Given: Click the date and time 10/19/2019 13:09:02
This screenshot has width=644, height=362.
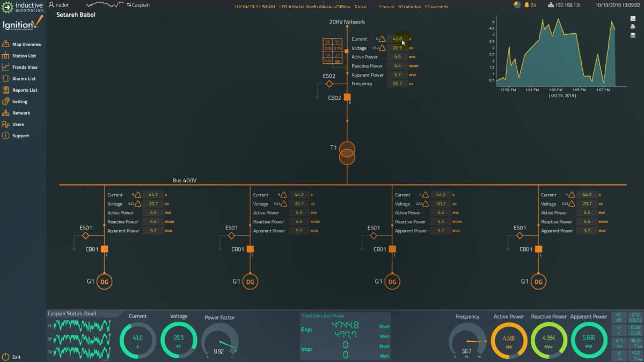Looking at the screenshot, I should click(617, 5).
